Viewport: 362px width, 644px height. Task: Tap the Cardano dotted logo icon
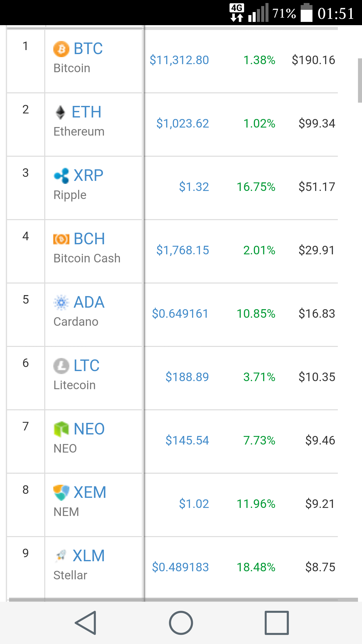coord(61,302)
